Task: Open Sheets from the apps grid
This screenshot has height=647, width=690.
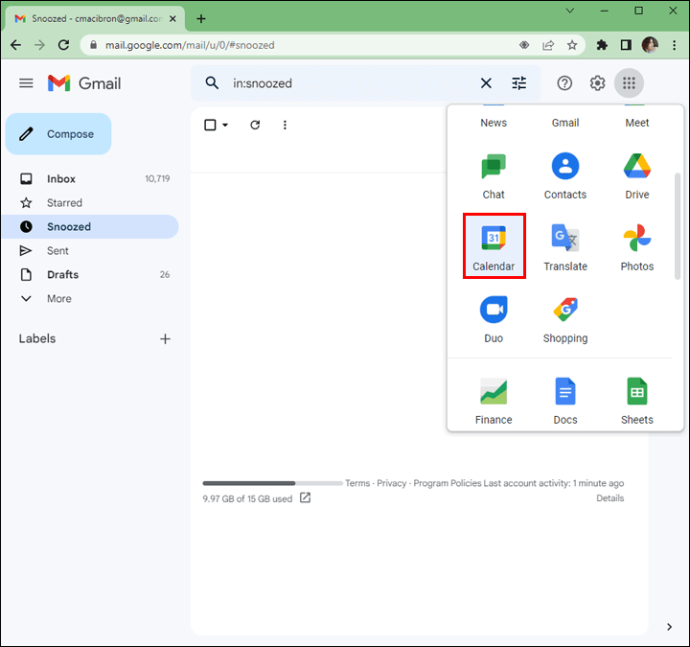Action: (637, 401)
